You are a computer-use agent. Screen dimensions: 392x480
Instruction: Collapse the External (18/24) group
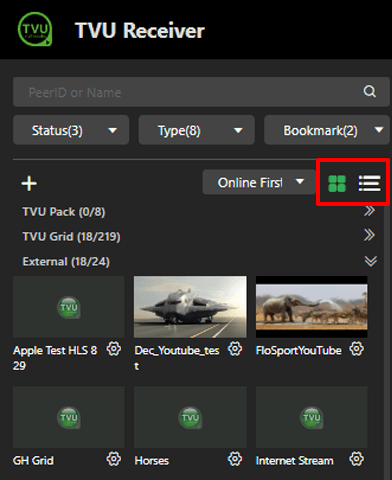point(371,261)
